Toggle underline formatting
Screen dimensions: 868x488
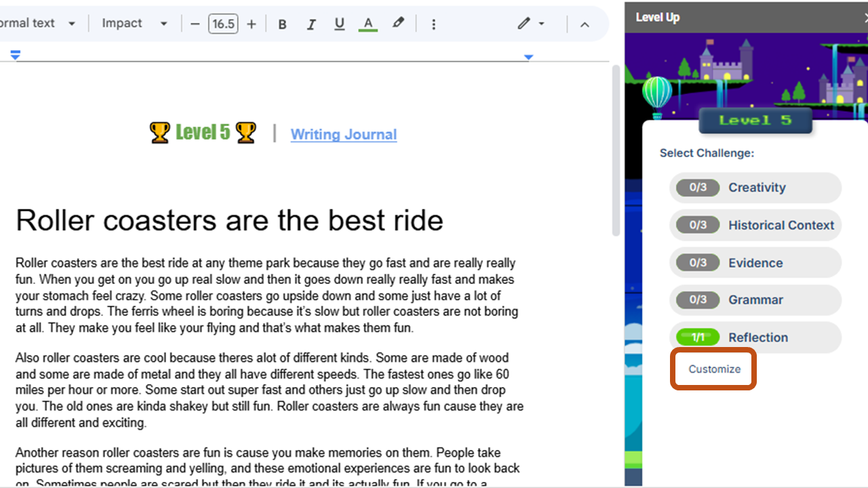(x=340, y=24)
